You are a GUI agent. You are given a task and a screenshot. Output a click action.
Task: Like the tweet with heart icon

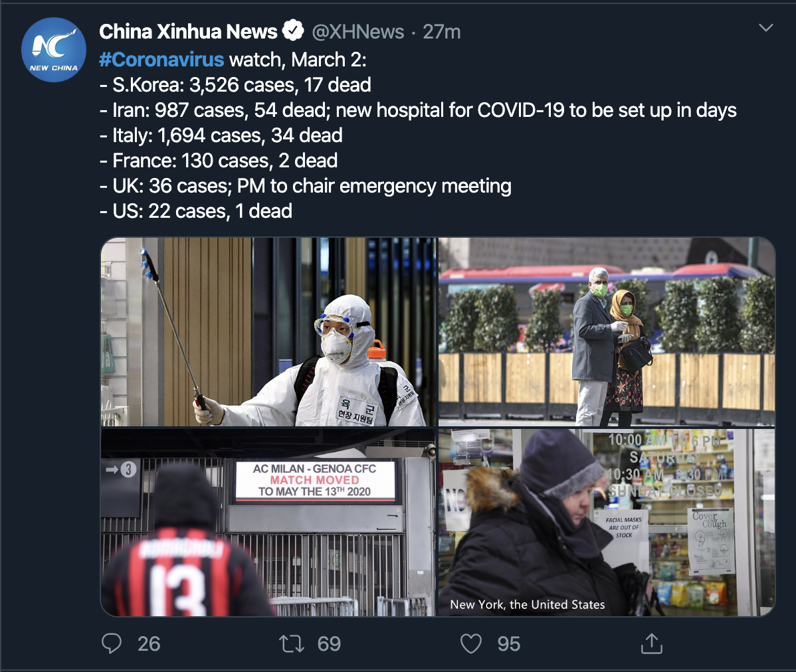[470, 643]
